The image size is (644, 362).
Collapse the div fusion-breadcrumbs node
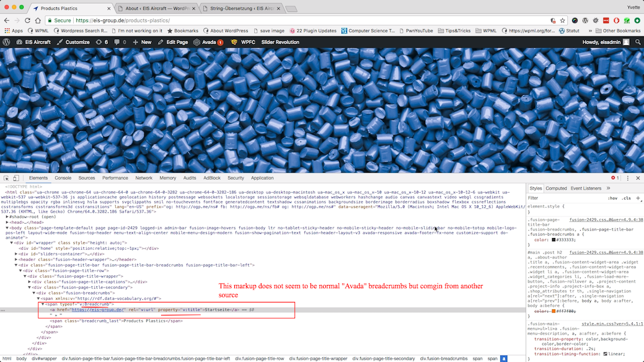tap(34, 293)
